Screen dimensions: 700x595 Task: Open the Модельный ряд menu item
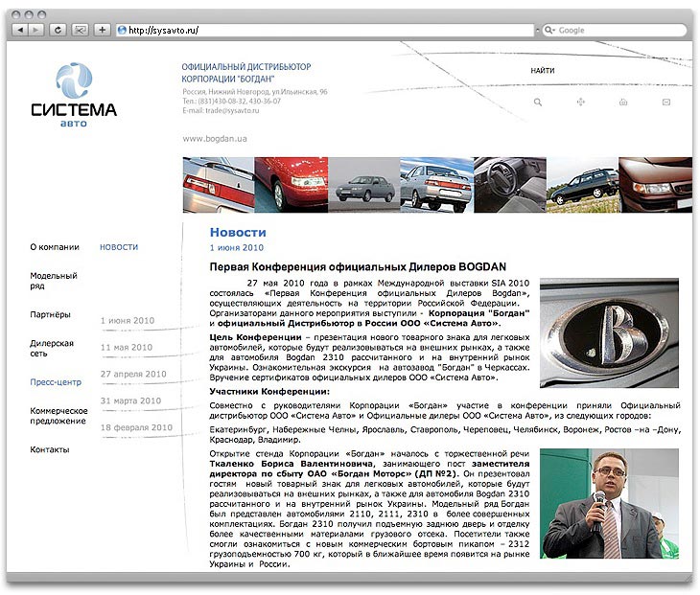coord(54,281)
